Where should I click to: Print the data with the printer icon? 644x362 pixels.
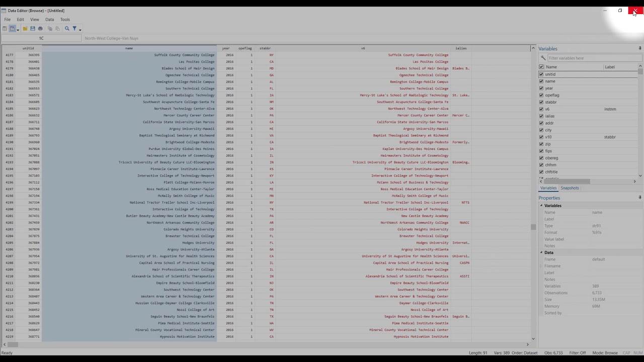point(40,29)
